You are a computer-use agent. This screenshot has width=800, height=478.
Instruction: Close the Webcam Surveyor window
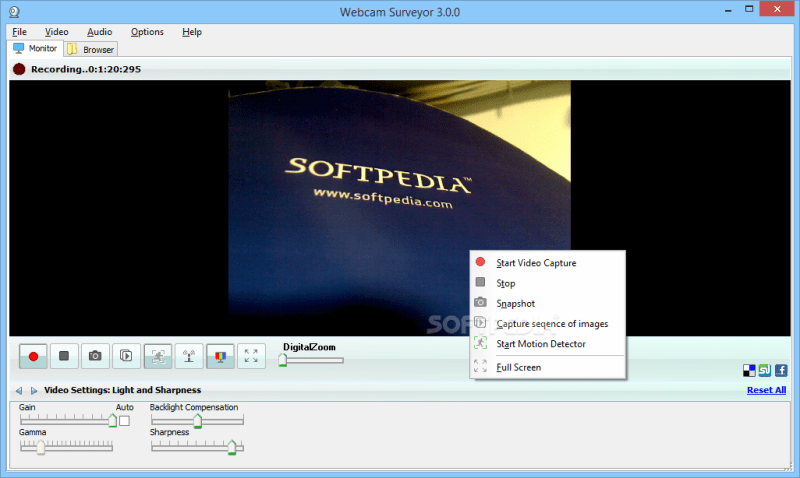(777, 9)
